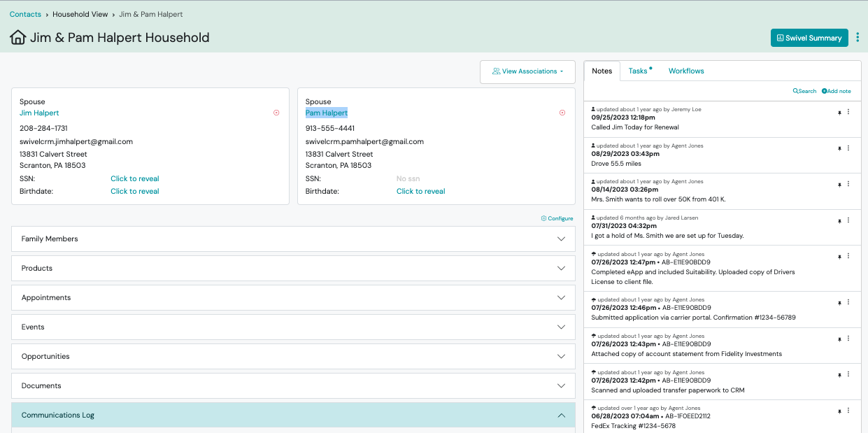Expand the Appointments section
The height and width of the screenshot is (433, 868).
[293, 297]
